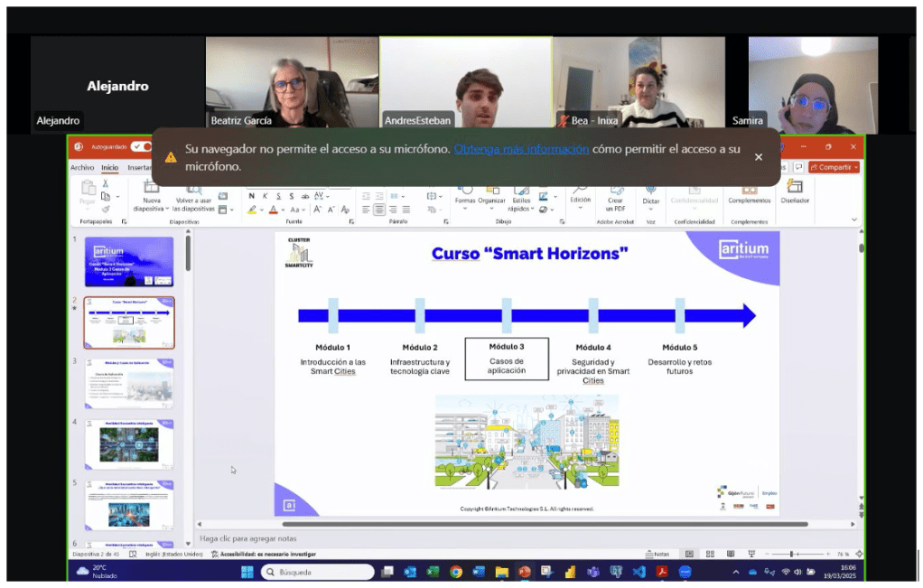Open slide sorter view in status bar
This screenshot has height=588, width=923.
pyautogui.click(x=710, y=554)
